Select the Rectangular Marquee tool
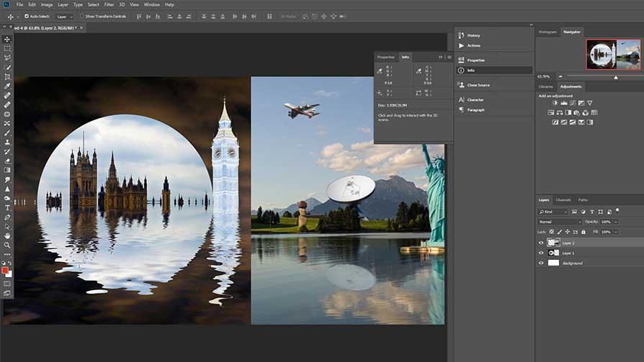The image size is (644, 362). 7,48
